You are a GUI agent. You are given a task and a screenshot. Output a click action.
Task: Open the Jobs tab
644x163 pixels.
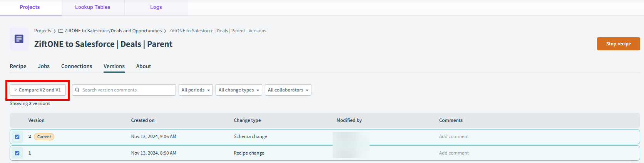point(44,66)
